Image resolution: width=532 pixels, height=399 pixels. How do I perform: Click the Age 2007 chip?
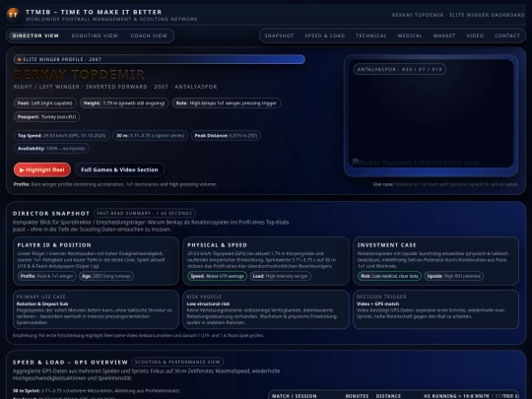coord(106,276)
